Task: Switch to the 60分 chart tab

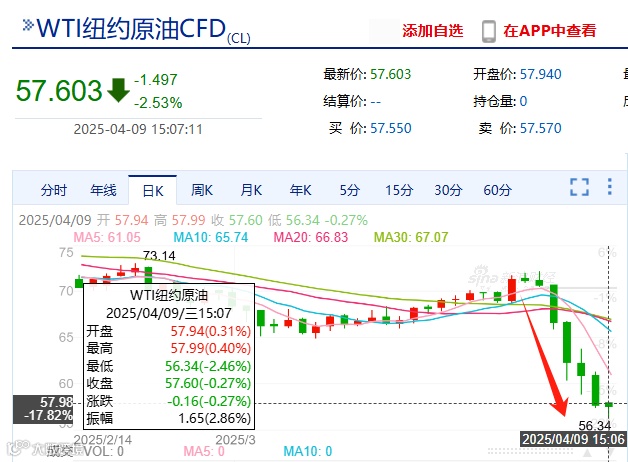Action: pos(497,190)
